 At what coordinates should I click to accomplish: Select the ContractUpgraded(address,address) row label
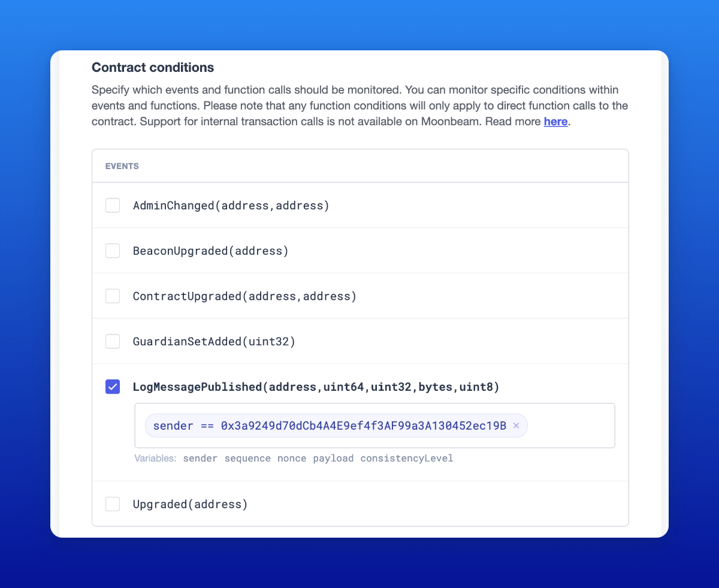pos(244,296)
